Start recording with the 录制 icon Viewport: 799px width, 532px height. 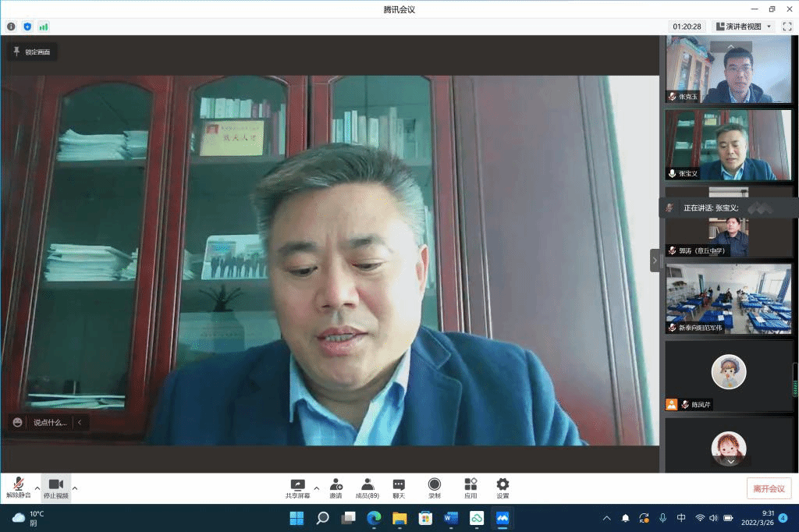[x=434, y=488]
